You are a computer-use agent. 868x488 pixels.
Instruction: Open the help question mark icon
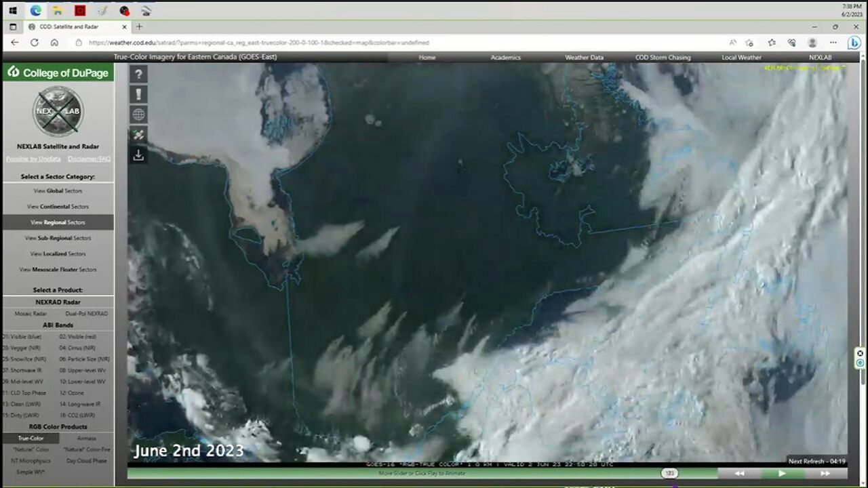tap(138, 75)
